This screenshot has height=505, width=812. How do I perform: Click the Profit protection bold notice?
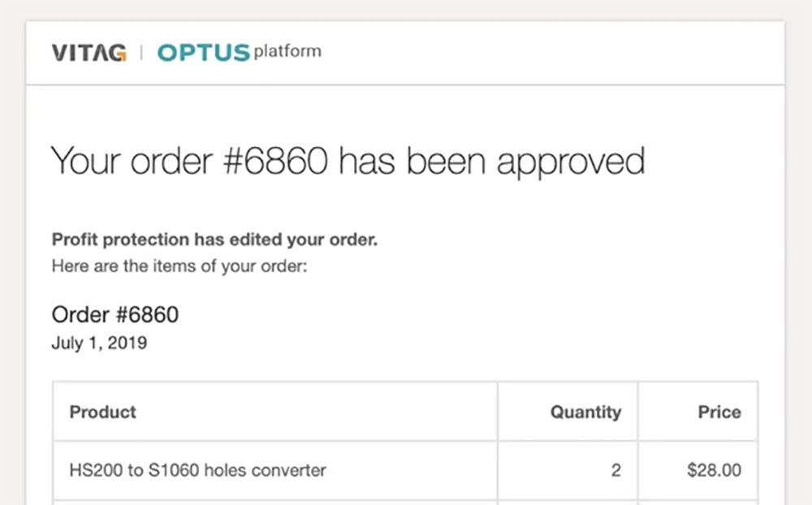[214, 240]
